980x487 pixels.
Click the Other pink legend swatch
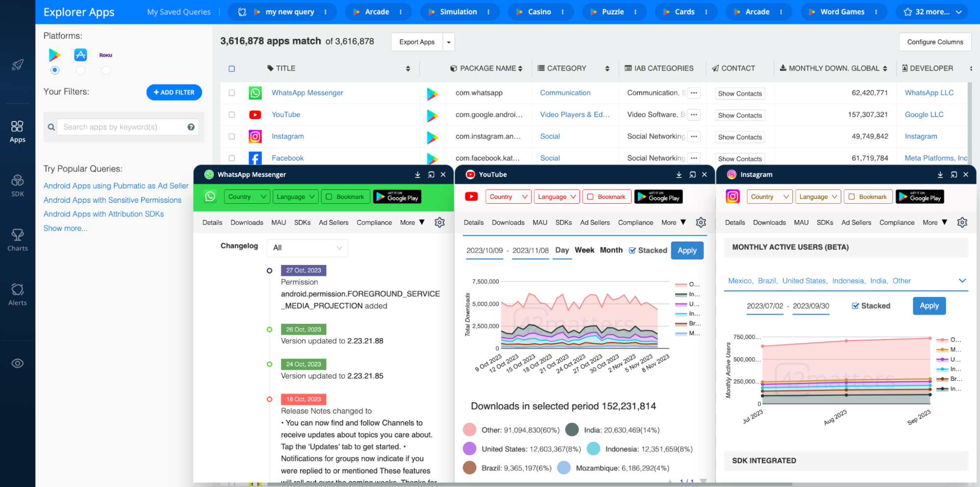click(x=470, y=430)
